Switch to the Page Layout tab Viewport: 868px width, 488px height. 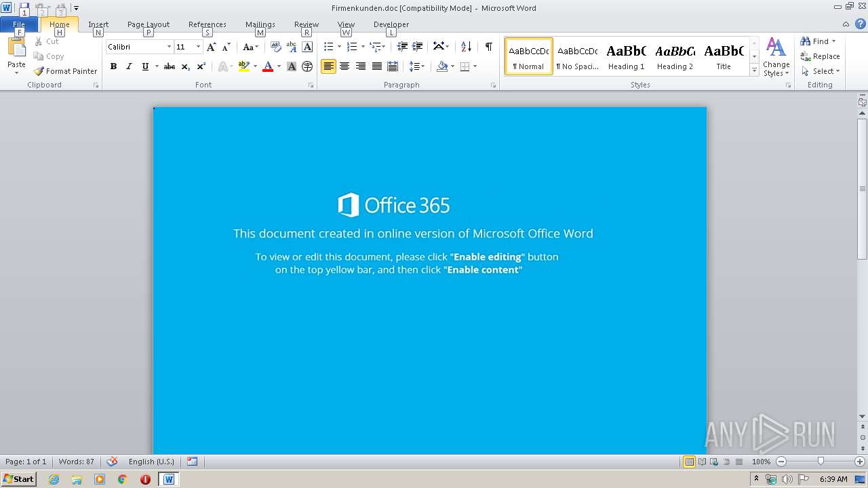[x=149, y=24]
